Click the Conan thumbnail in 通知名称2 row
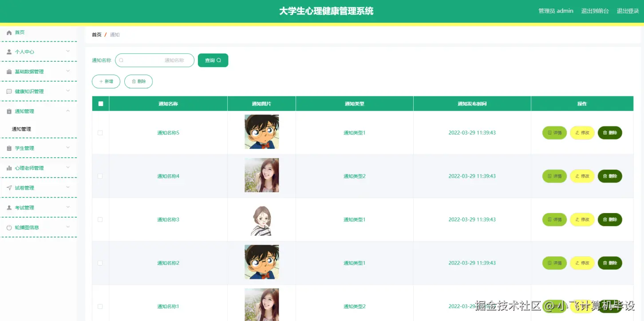The image size is (644, 321). [x=262, y=262]
